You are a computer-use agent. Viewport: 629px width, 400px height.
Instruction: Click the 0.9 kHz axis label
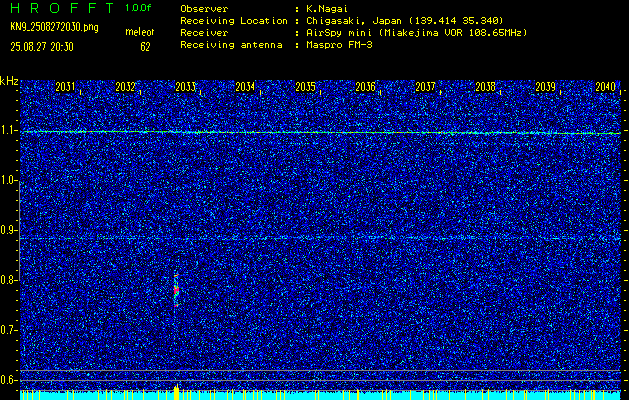pos(7,230)
